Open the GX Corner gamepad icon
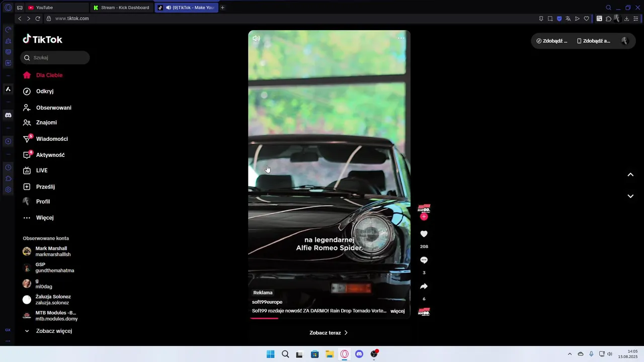Screen dimensions: 644x362 coord(20,8)
